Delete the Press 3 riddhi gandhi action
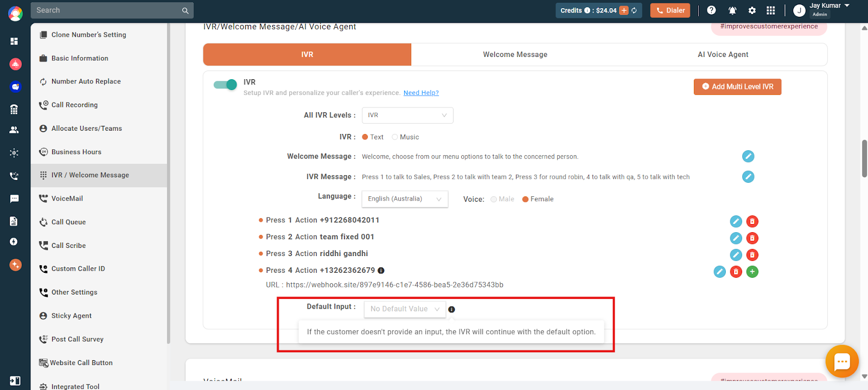This screenshot has width=868, height=390. pyautogui.click(x=752, y=255)
